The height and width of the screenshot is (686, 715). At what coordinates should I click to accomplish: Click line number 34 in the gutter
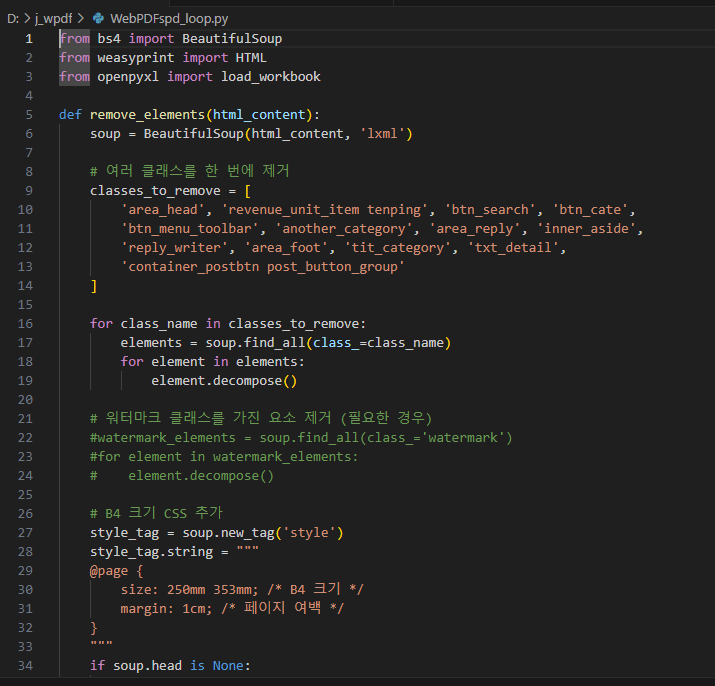point(25,666)
